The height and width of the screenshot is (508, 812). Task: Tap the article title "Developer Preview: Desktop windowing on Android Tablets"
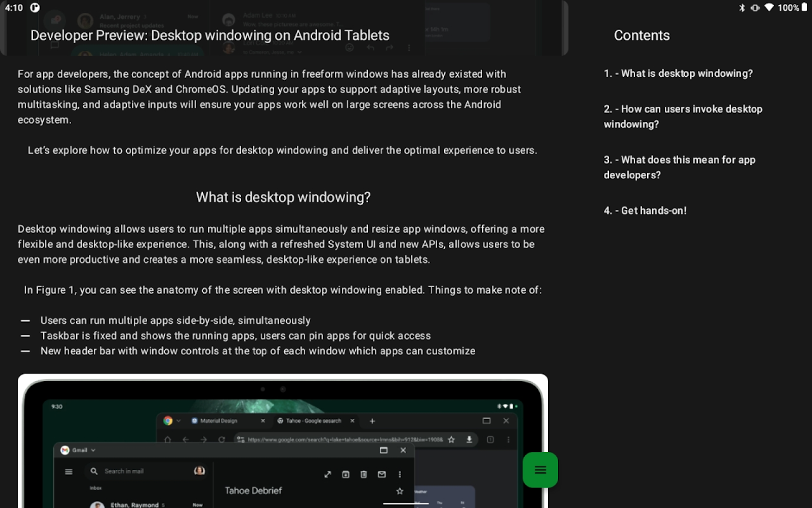210,36
